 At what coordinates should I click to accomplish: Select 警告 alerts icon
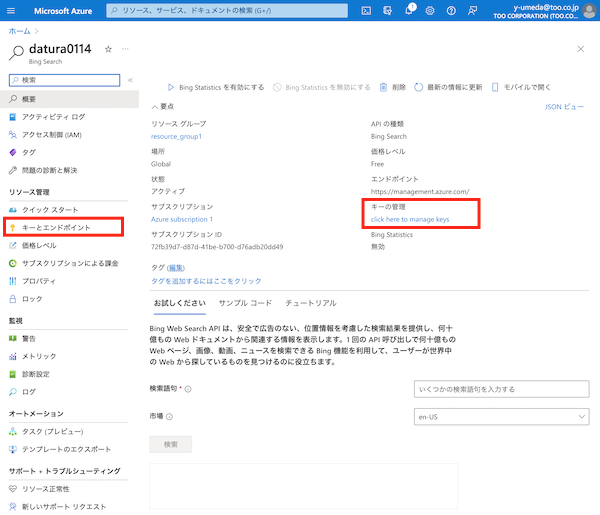13,338
